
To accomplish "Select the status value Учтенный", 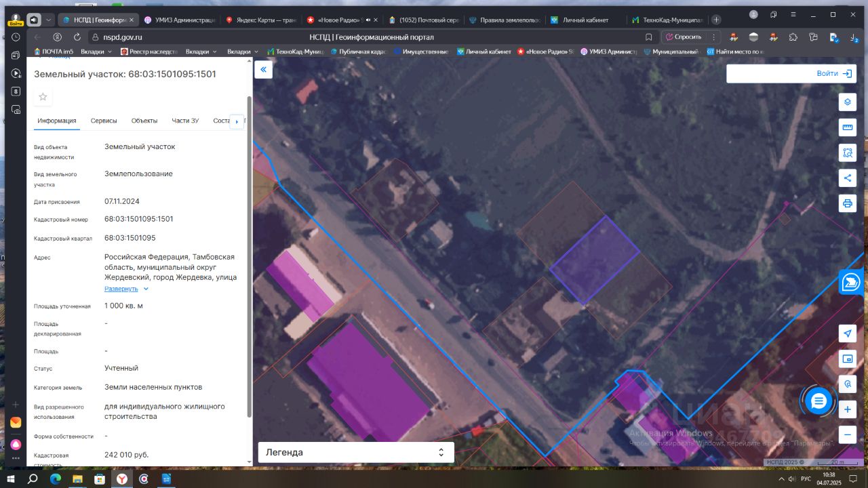I will pos(121,368).
